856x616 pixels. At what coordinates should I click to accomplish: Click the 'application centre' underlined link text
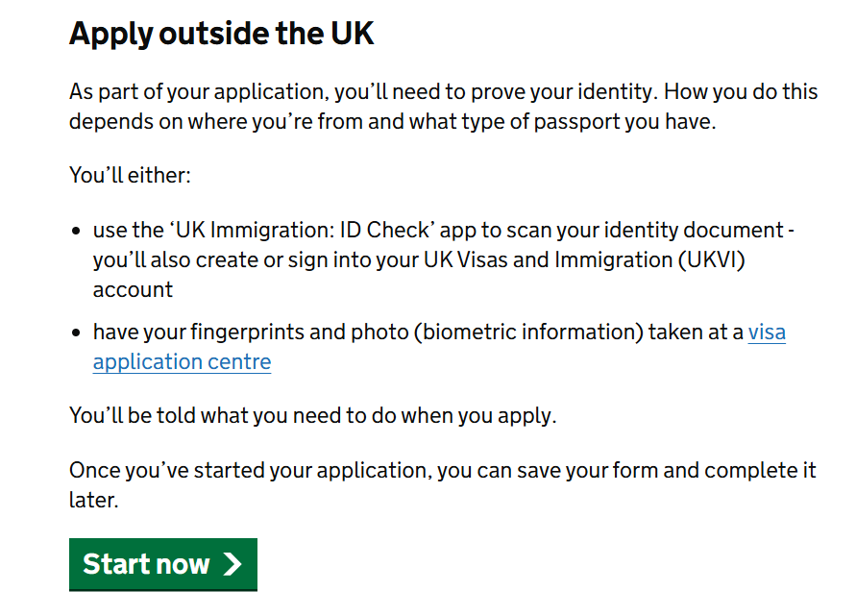tap(182, 362)
